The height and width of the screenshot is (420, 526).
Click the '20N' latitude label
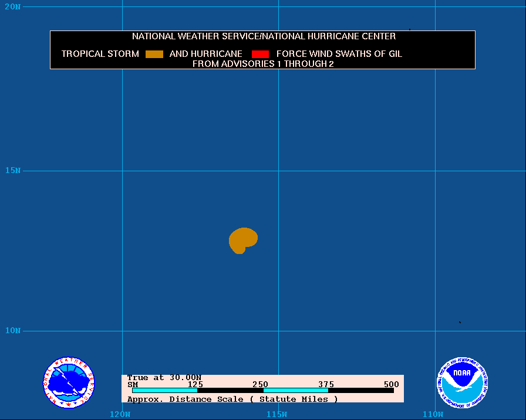tap(12, 6)
